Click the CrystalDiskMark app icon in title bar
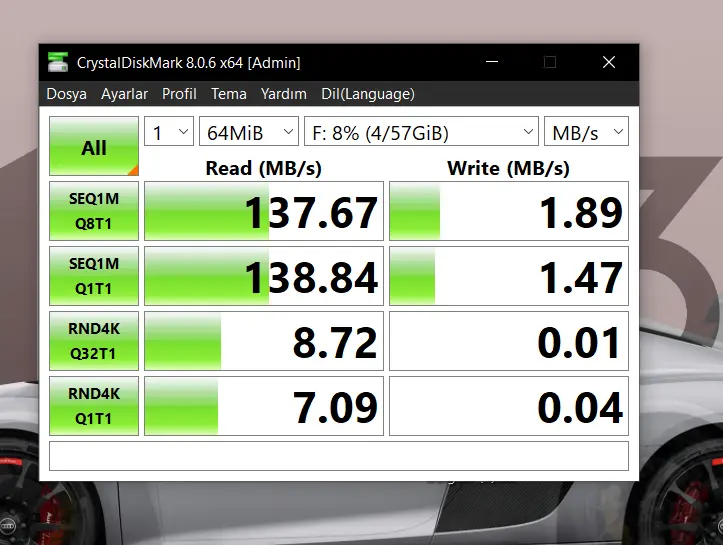The height and width of the screenshot is (545, 723). tap(58, 62)
